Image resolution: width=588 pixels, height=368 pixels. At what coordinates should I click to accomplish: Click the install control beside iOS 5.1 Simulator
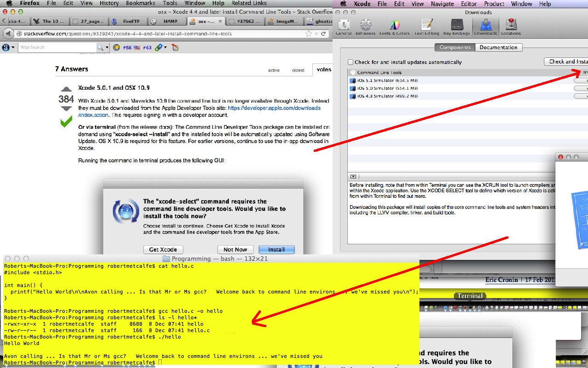pos(580,80)
